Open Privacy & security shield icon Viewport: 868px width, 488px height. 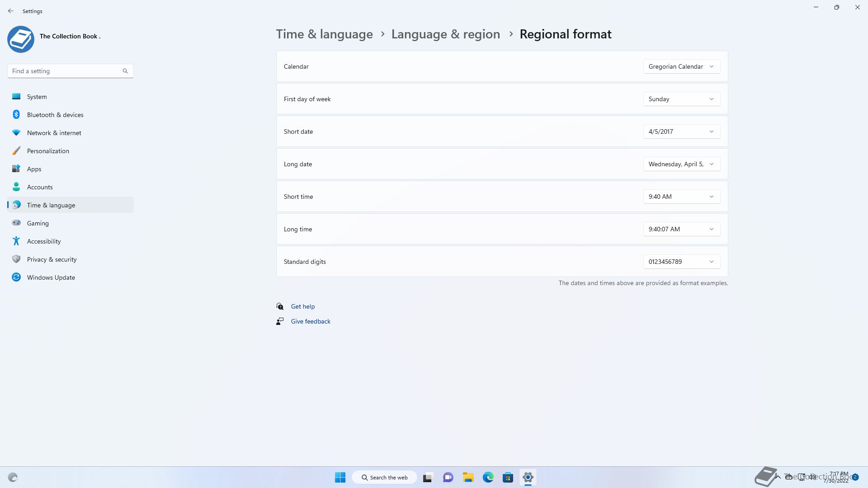click(16, 259)
